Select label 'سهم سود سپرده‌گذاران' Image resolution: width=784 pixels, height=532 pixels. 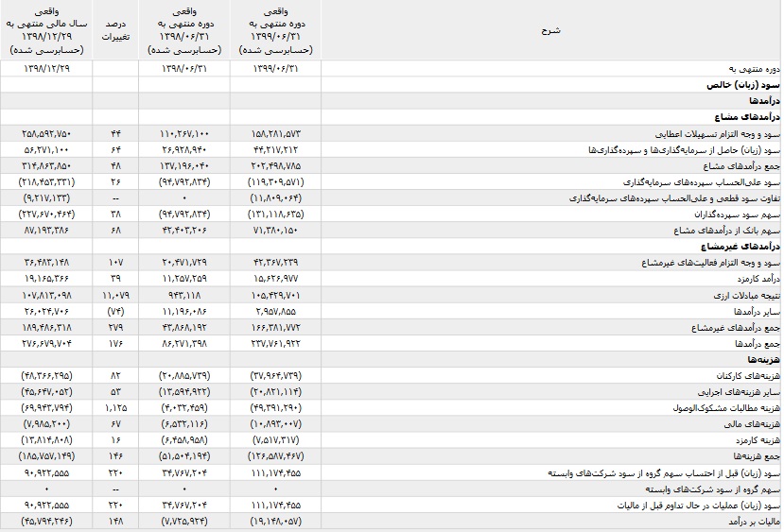(x=737, y=214)
